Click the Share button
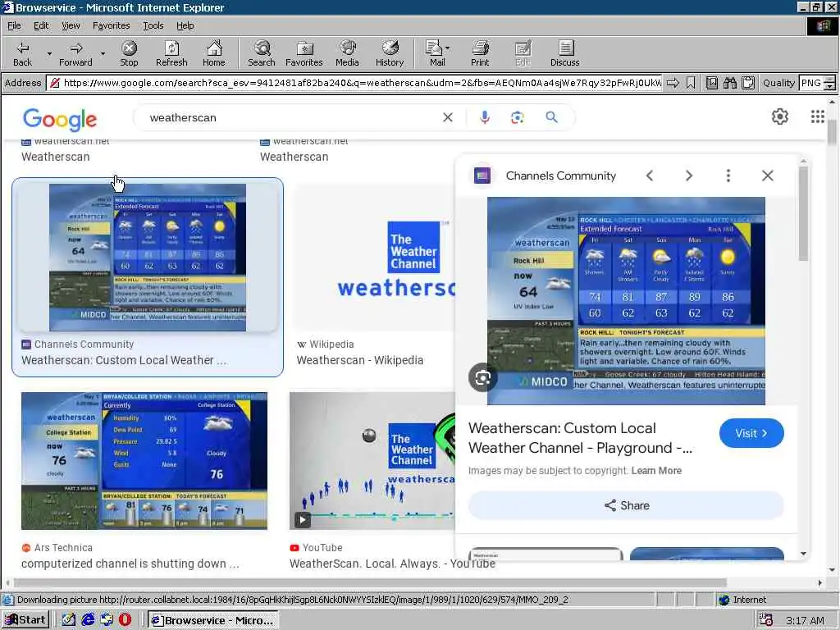 click(626, 505)
